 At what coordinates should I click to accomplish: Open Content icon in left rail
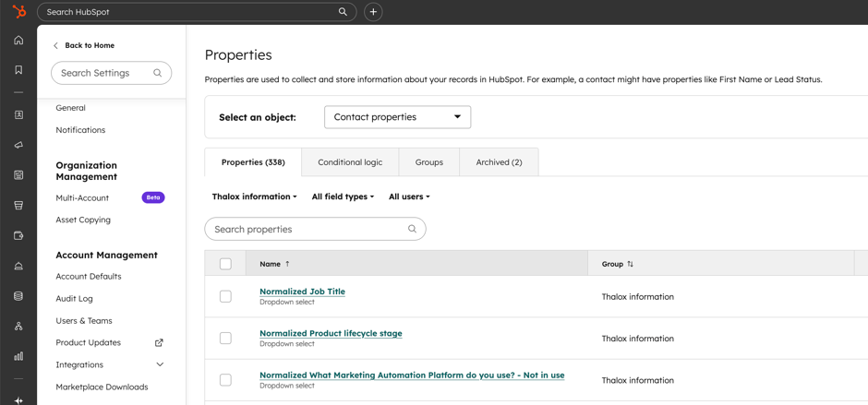click(x=18, y=175)
